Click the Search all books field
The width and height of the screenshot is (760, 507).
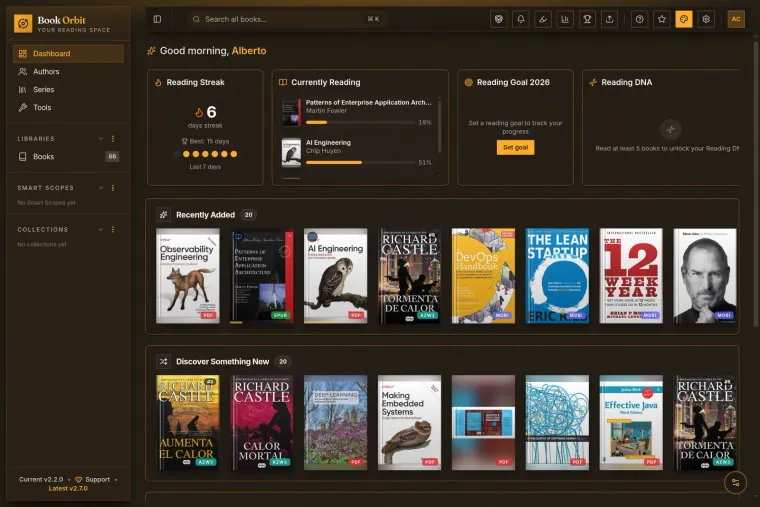coord(286,19)
